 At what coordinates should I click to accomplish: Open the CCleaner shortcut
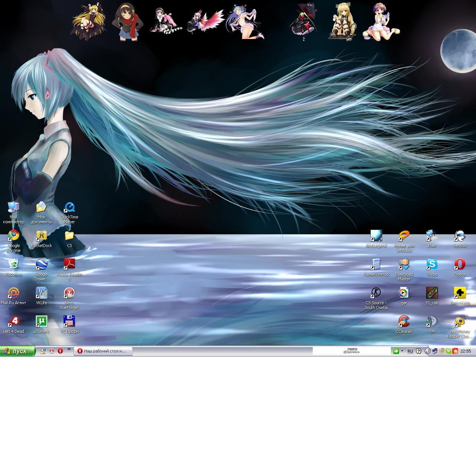point(404,322)
